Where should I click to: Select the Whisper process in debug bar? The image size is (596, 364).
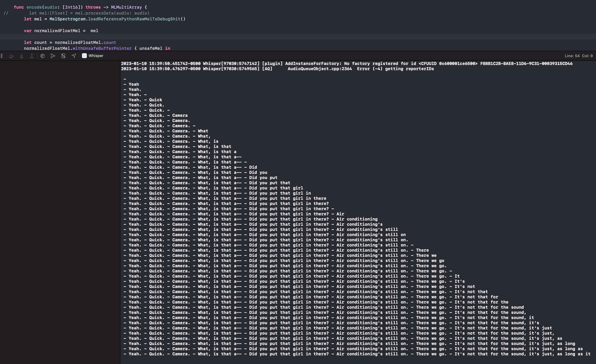[x=96, y=56]
